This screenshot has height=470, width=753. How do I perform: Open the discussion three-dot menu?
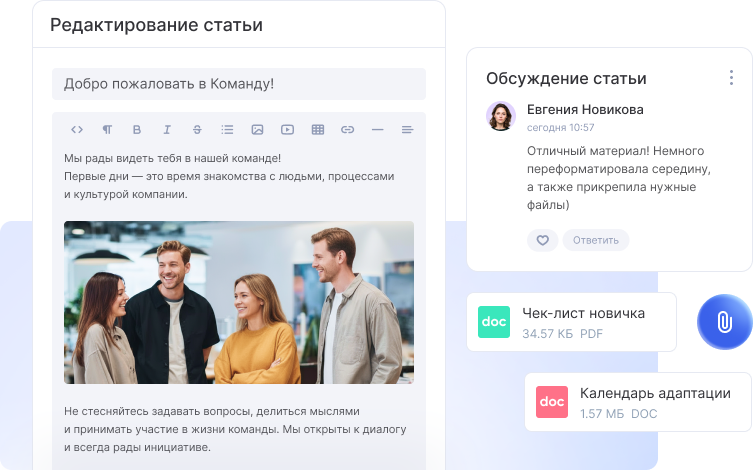click(x=732, y=78)
